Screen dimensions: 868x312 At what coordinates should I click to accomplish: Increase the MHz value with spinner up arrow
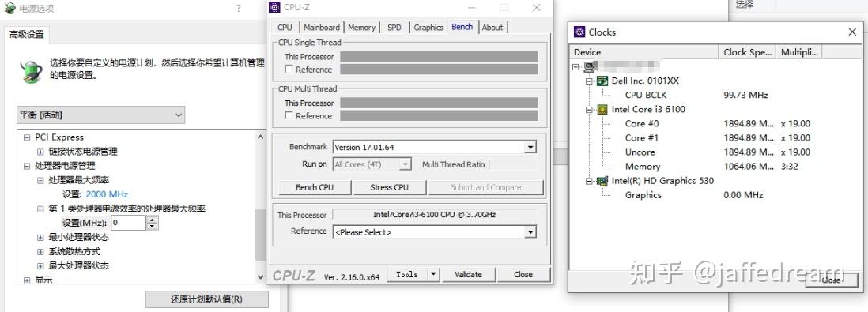click(x=153, y=220)
